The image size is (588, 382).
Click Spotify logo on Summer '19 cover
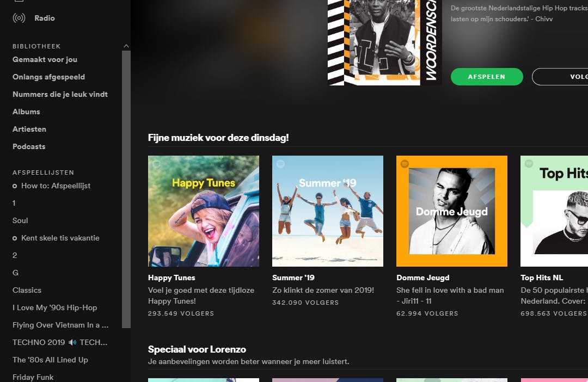click(280, 164)
